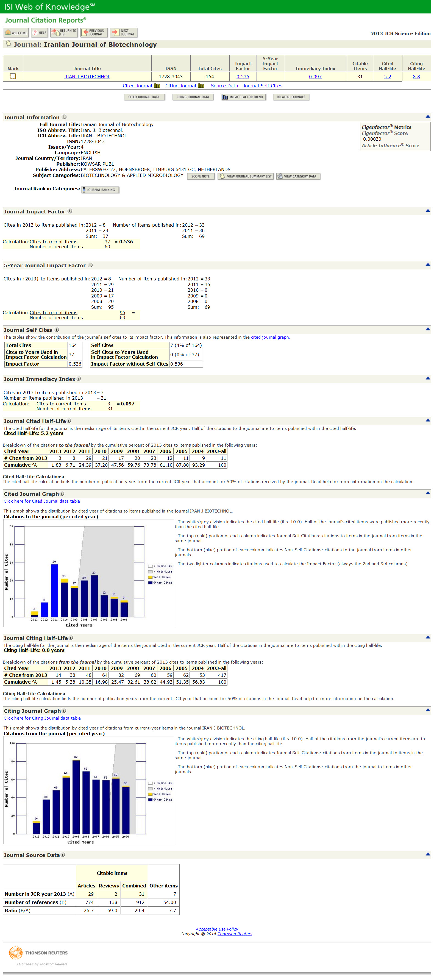Click bar graph icon beside Cited Journal
The width and height of the screenshot is (434, 980).
coord(157,86)
